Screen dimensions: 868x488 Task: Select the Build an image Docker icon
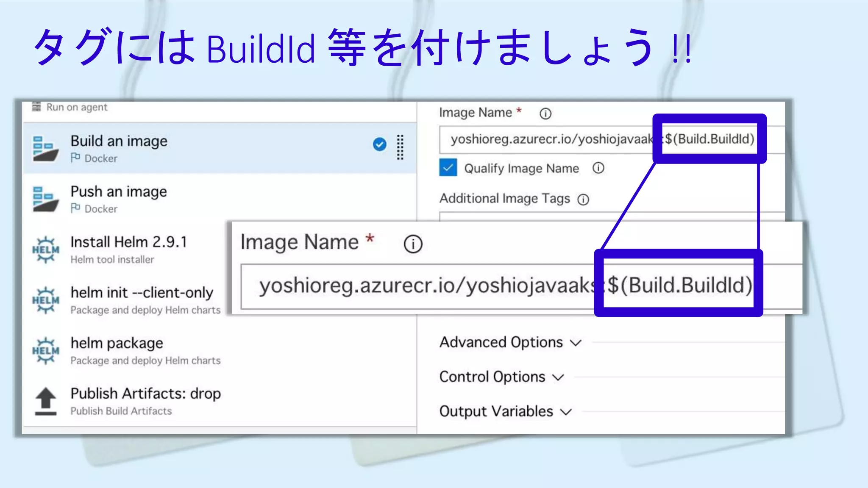tap(45, 149)
